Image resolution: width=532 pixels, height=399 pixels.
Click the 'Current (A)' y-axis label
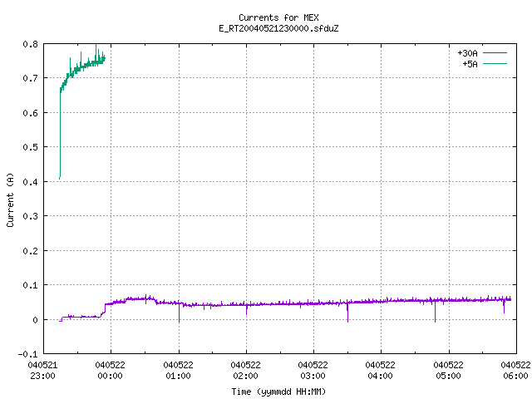pos(10,199)
